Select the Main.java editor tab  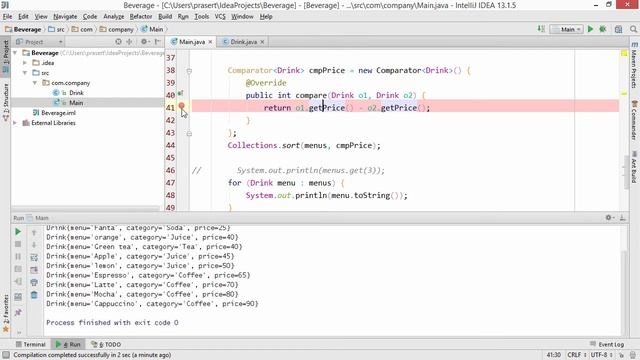(192, 42)
